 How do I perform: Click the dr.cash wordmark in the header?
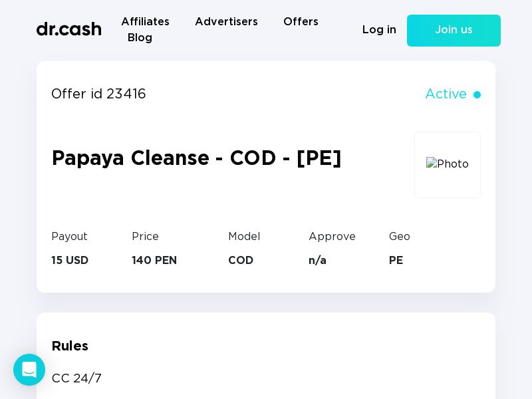coord(69,29)
